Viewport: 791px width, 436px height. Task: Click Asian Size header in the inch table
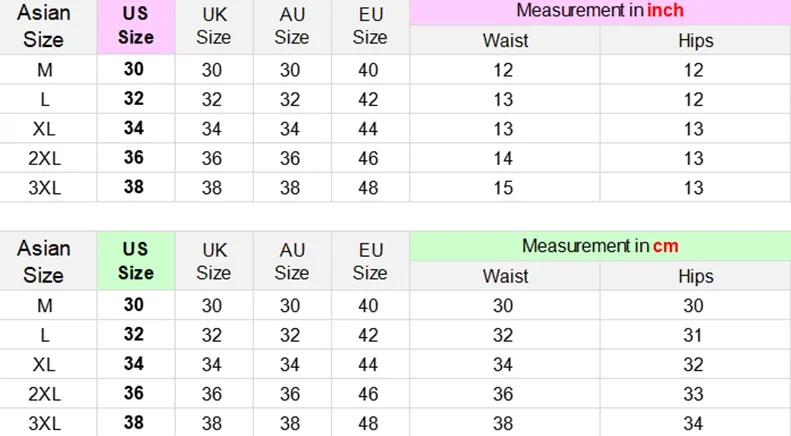pos(42,27)
